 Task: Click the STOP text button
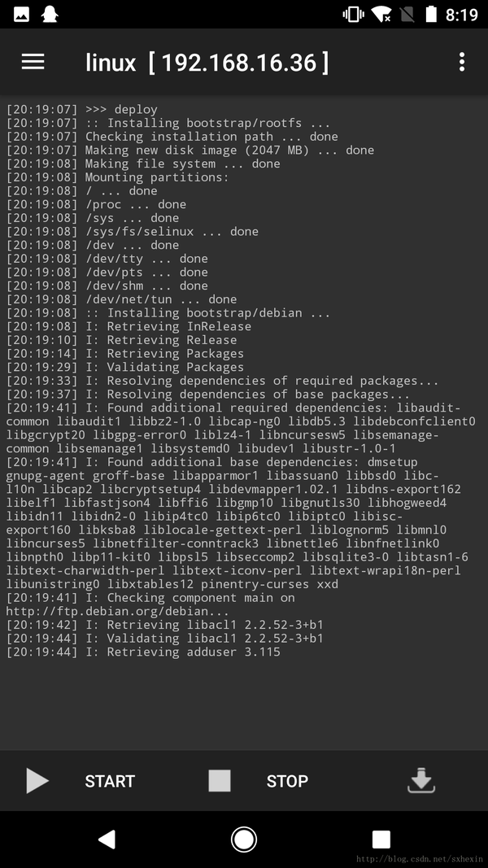[x=287, y=781]
